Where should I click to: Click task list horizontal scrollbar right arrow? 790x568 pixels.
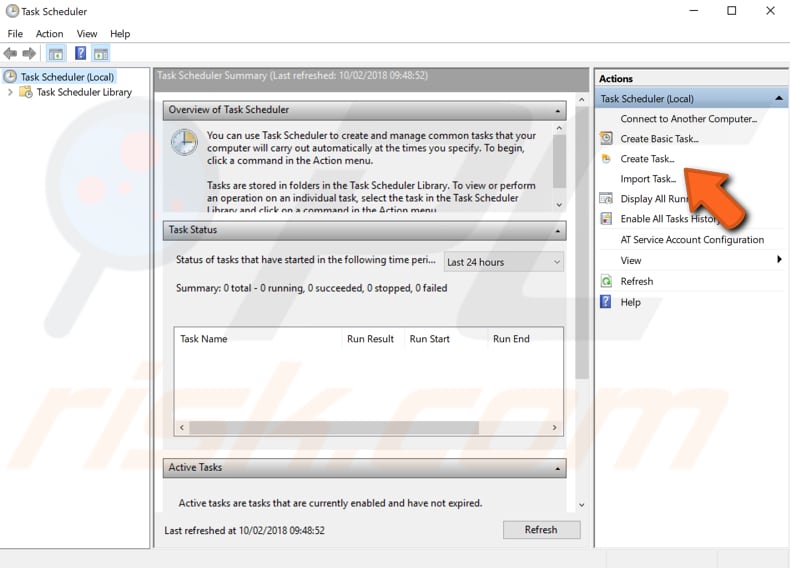click(x=555, y=427)
